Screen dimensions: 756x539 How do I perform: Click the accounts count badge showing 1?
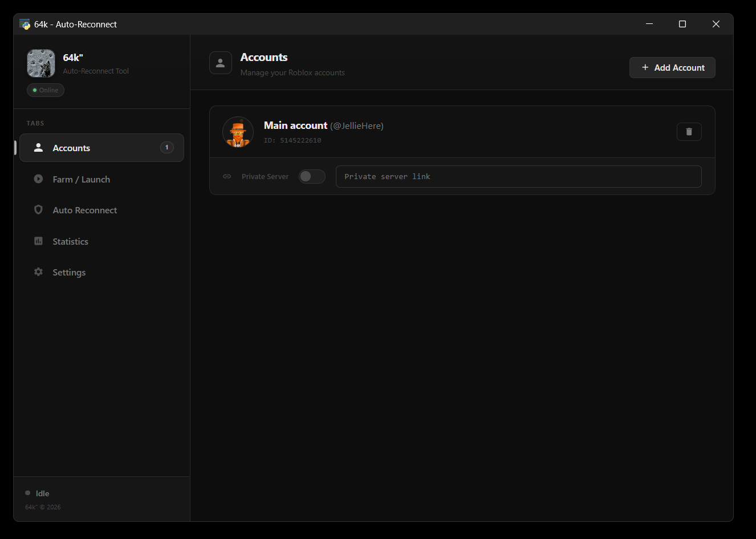click(x=166, y=147)
